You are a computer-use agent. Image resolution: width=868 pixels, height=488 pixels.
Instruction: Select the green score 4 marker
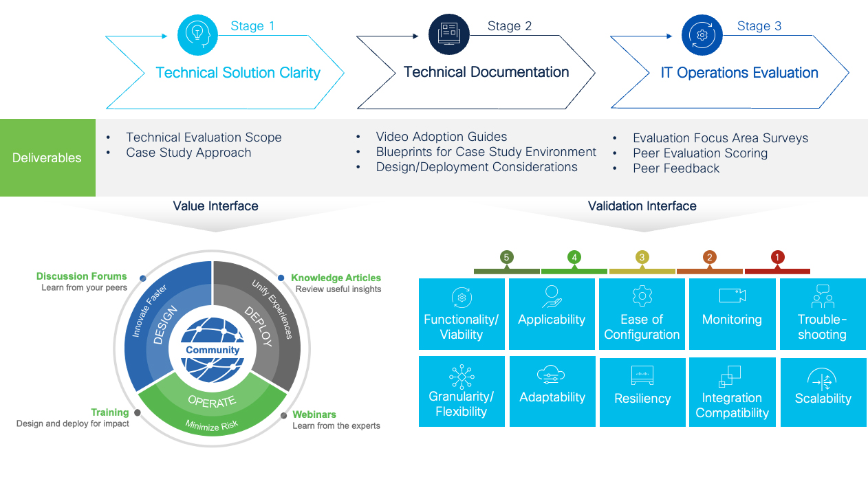(x=574, y=258)
